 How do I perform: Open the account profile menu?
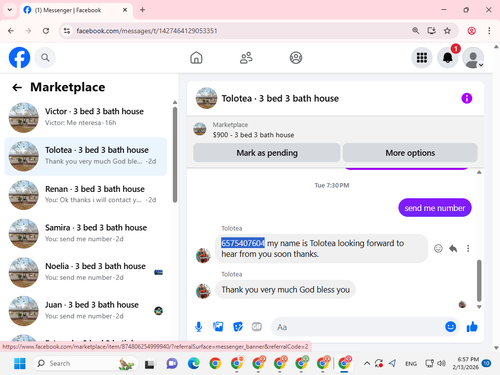[473, 58]
